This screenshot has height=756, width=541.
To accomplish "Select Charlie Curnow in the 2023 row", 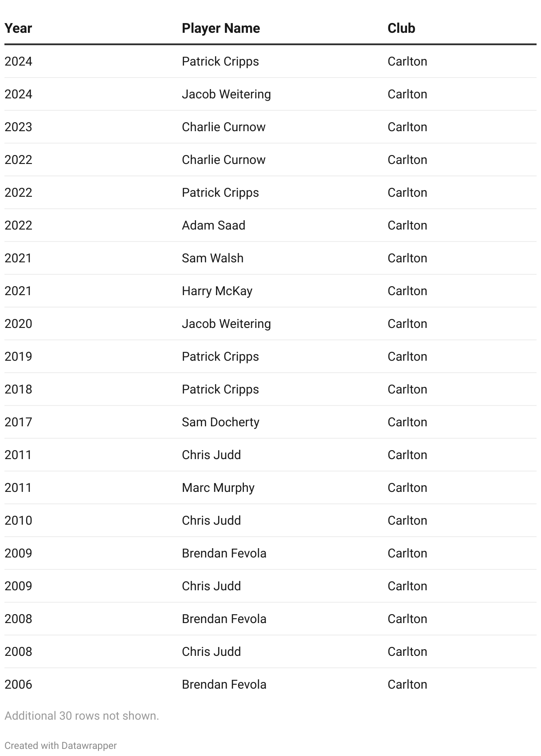I will (x=223, y=127).
